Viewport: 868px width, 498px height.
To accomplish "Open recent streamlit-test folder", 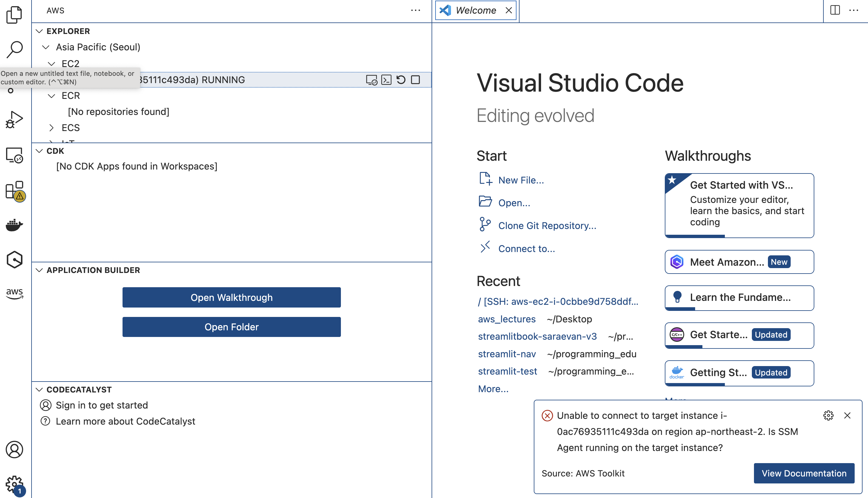I will 507,371.
